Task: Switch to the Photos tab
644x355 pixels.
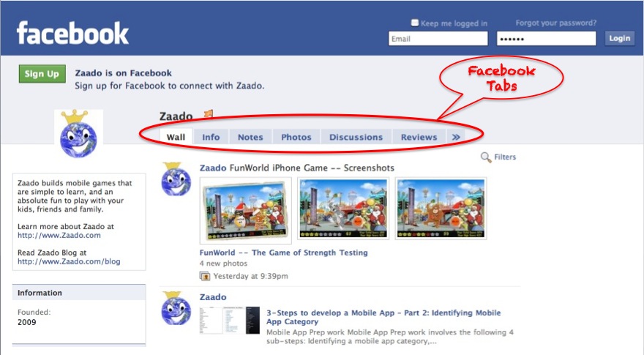Action: (x=296, y=137)
